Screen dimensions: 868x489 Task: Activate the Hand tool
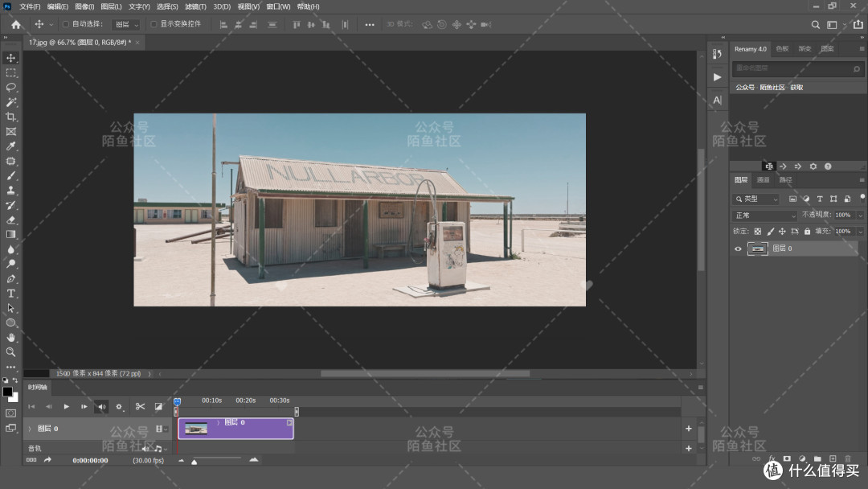pos(10,337)
